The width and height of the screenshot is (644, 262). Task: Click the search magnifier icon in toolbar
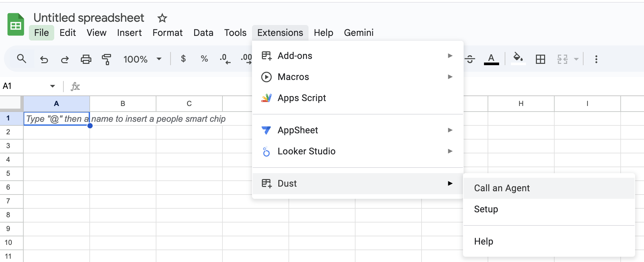22,59
